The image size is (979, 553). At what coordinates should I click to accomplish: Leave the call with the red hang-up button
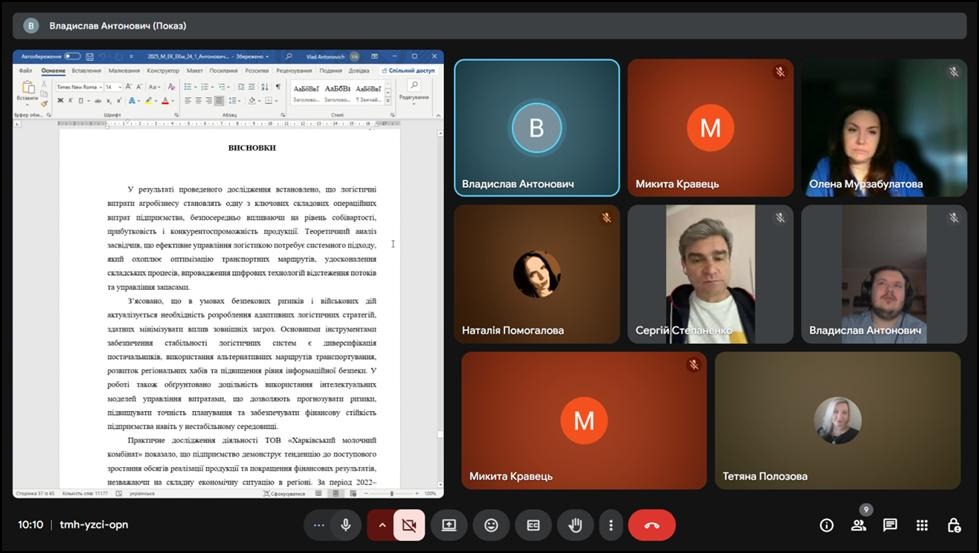pos(652,525)
